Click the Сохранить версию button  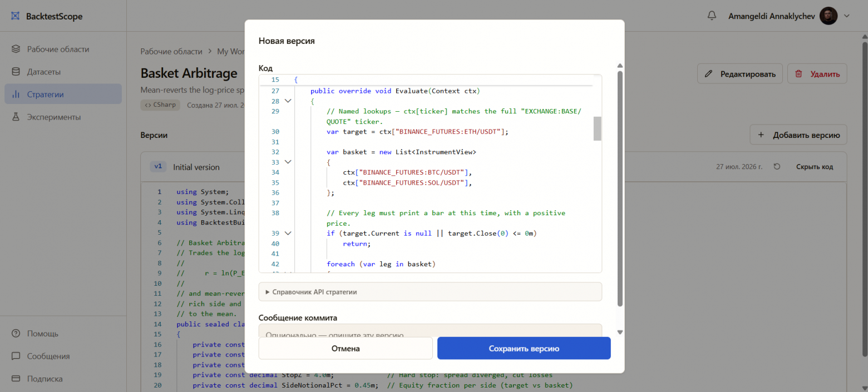[524, 349]
